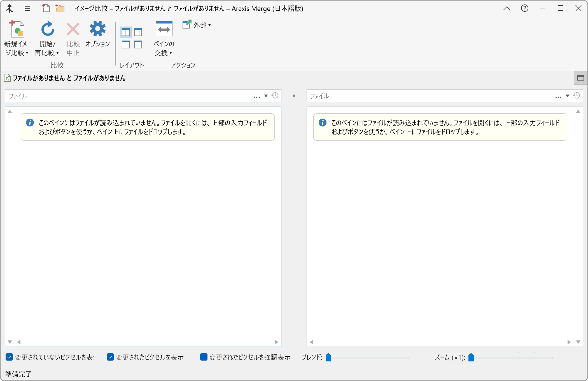Click the new file comparison icon in title bar
Image resolution: width=588 pixels, height=381 pixels.
[46, 8]
